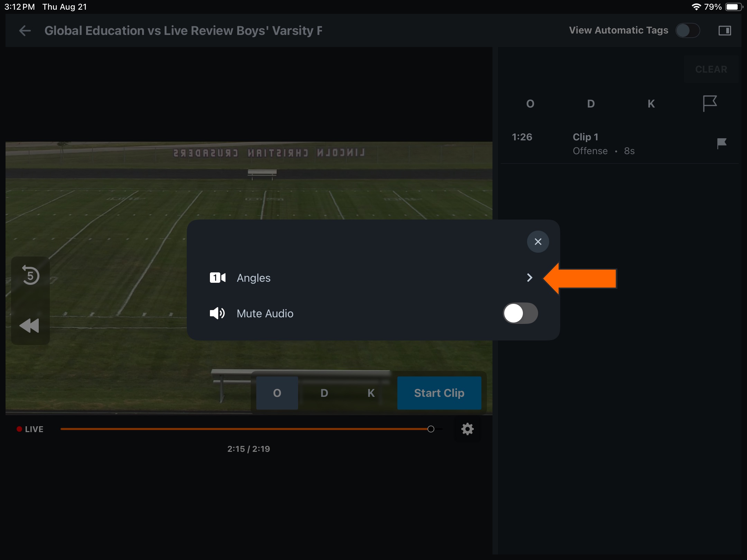Close the Angles and Mute dialog
The width and height of the screenshot is (747, 560).
tap(538, 242)
